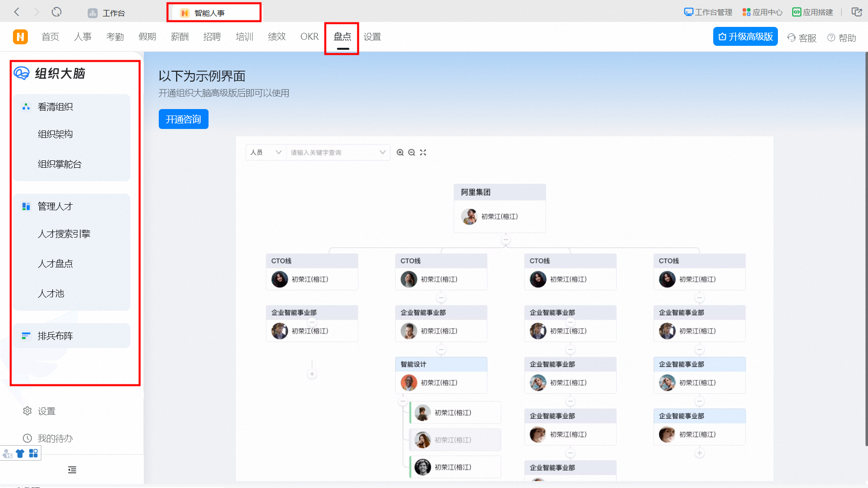Viewport: 868px width, 488px height.
Task: Click the 排兵布阵 section icon
Action: point(26,336)
